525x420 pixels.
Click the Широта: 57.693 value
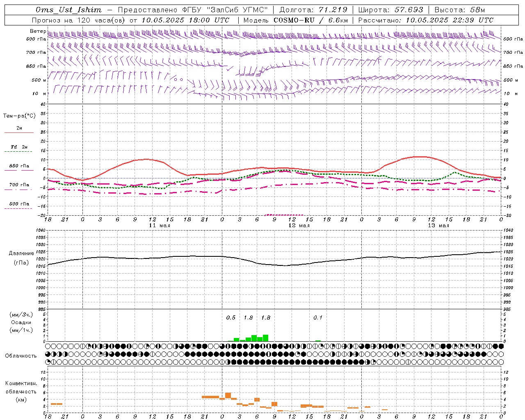click(390, 10)
